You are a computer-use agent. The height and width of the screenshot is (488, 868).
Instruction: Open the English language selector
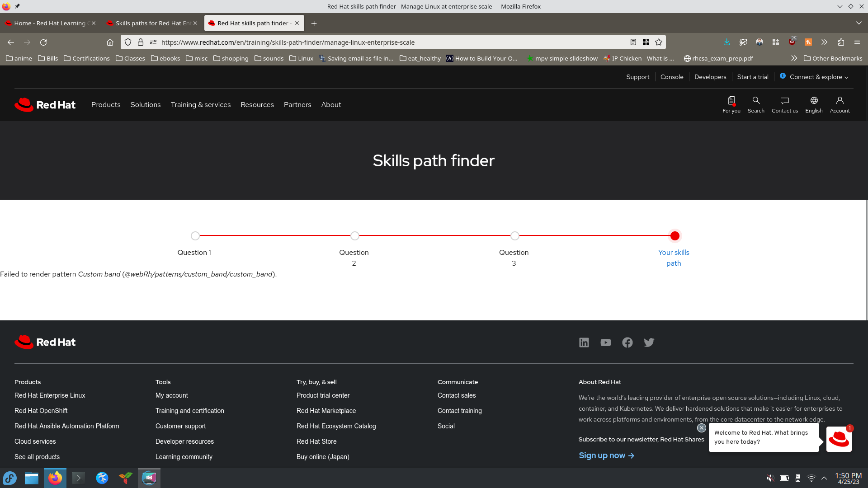[x=813, y=104]
